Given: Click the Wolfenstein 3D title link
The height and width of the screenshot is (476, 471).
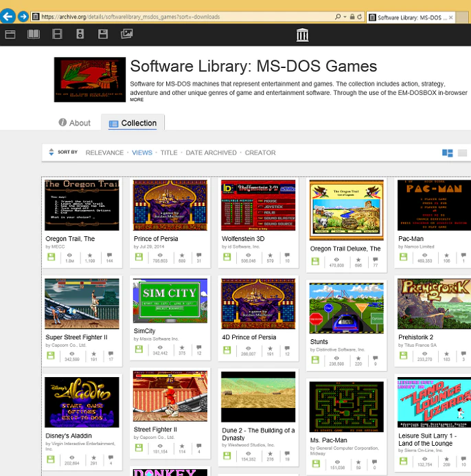Looking at the screenshot, I should [243, 238].
